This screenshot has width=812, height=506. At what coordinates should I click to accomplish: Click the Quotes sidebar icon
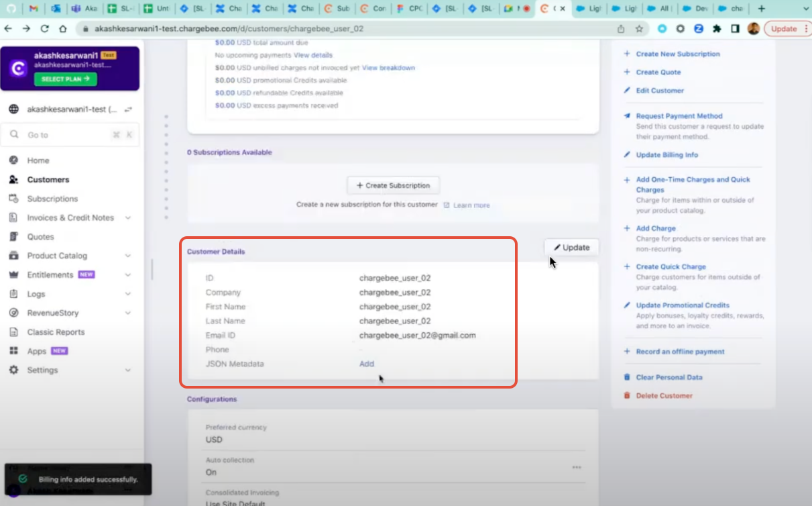click(x=13, y=236)
